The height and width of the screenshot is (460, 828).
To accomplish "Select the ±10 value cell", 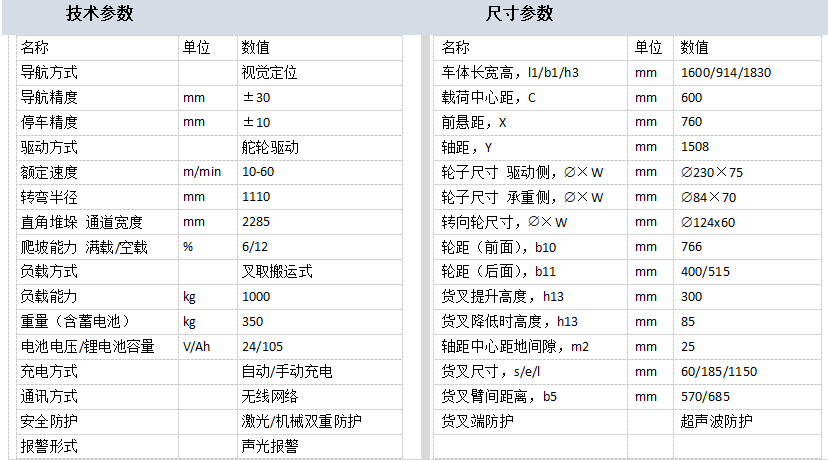I will click(319, 122).
